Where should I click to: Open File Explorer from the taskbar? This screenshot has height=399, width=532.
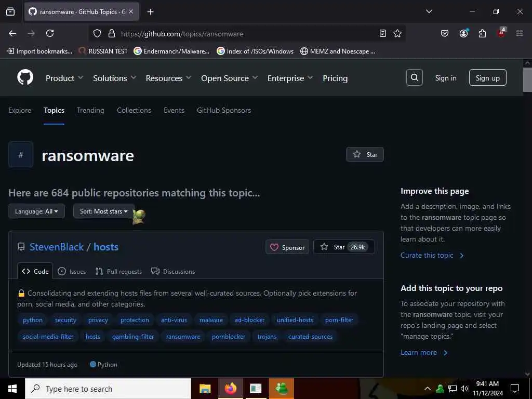point(205,389)
